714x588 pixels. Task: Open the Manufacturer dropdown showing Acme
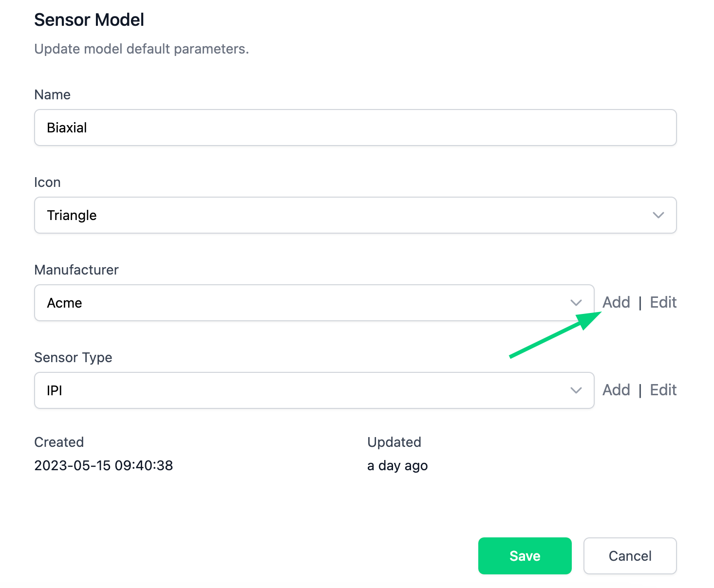[302, 303]
